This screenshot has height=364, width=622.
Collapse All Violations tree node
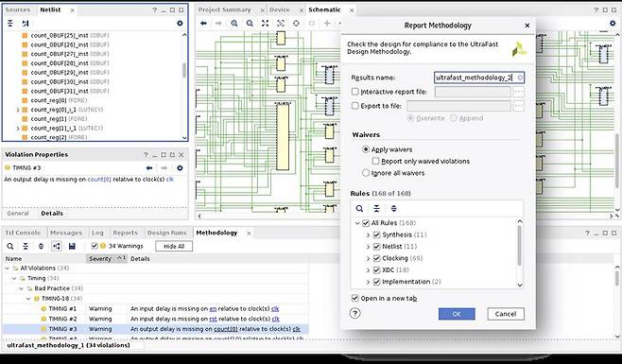point(7,269)
